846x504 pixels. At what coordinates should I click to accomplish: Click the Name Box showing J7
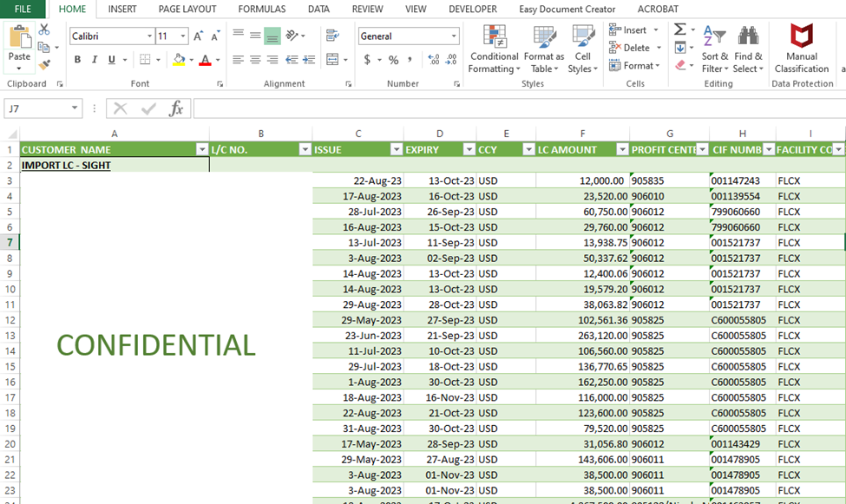click(35, 108)
